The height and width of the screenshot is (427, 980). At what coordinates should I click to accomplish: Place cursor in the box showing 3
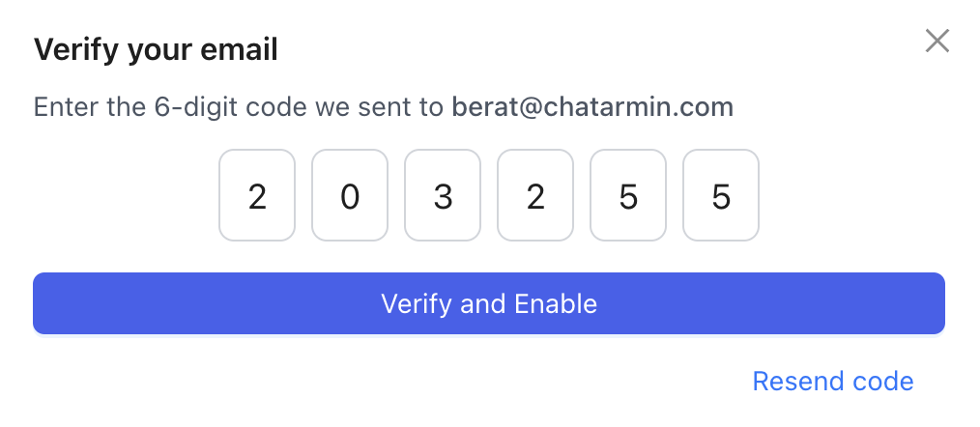coord(443,198)
